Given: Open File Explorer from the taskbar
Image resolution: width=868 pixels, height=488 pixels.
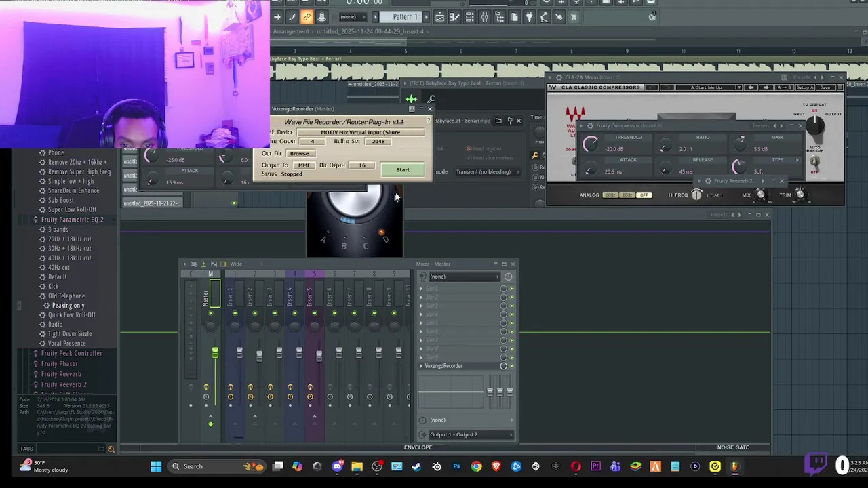Looking at the screenshot, I should (x=357, y=466).
